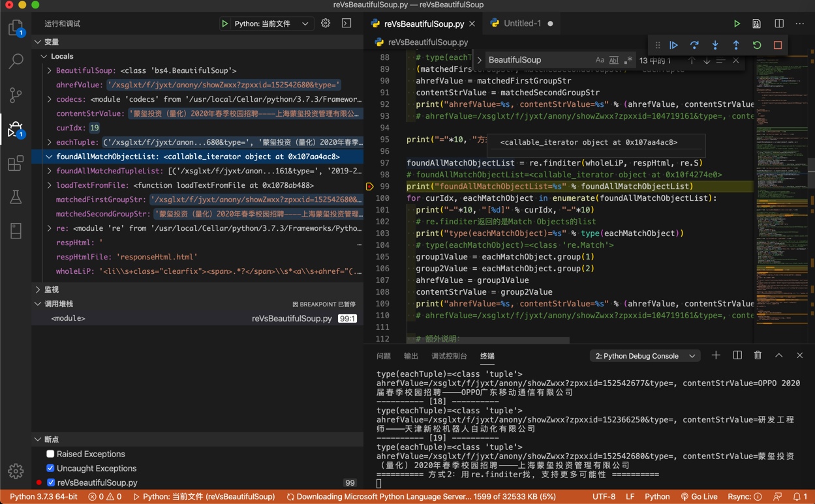Split the editor to the right

click(x=779, y=23)
